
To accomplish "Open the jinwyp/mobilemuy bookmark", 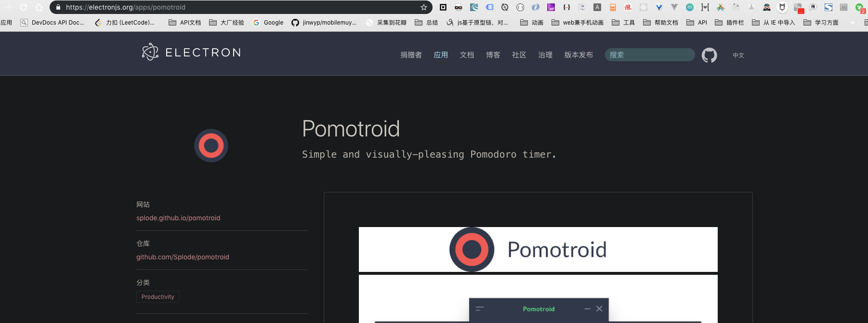I will point(324,23).
